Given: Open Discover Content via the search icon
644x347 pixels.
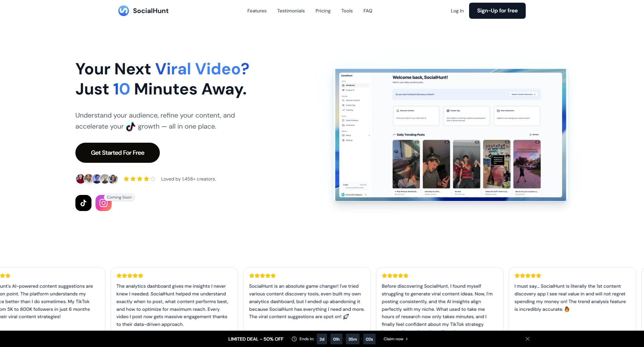Looking at the screenshot, I should pyautogui.click(x=343, y=100).
